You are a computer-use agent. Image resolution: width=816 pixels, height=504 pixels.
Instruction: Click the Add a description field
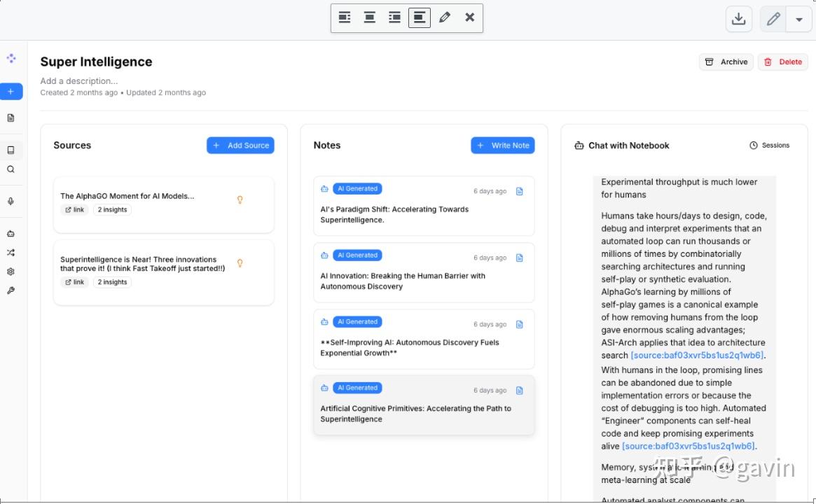(x=79, y=81)
